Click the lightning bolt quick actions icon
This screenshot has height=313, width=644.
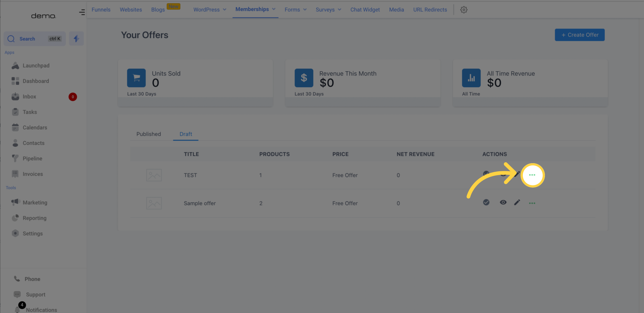(x=76, y=38)
